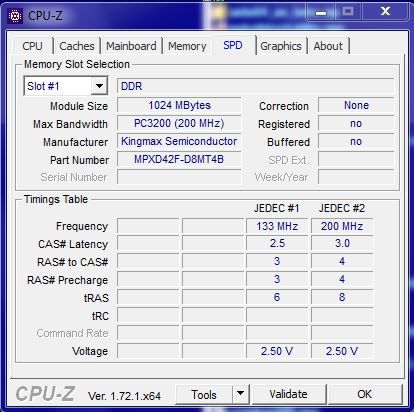Click the empty Week/Year field
Screen dimensions: 414x412
[356, 177]
